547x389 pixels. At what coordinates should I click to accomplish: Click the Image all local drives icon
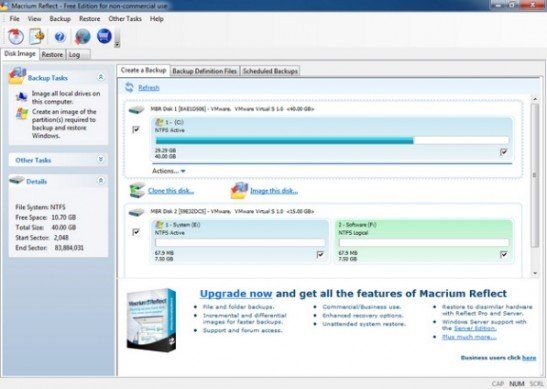[x=22, y=96]
